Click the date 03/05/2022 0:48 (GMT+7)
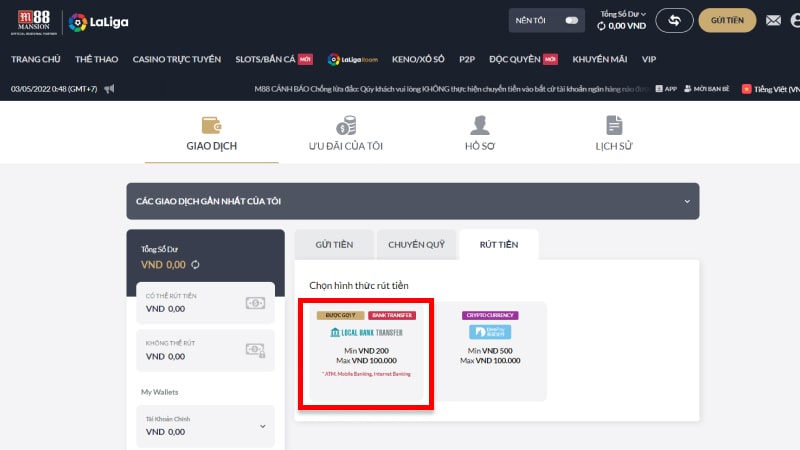 point(54,89)
